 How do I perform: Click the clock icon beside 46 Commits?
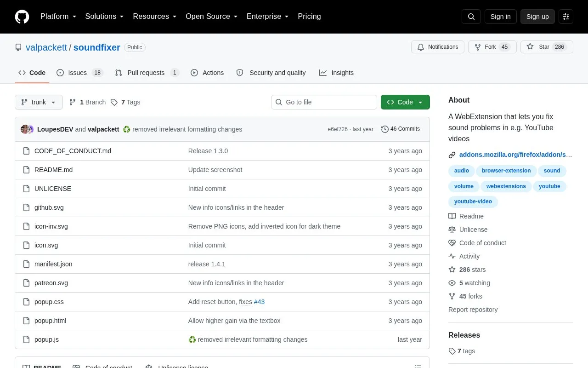385,129
